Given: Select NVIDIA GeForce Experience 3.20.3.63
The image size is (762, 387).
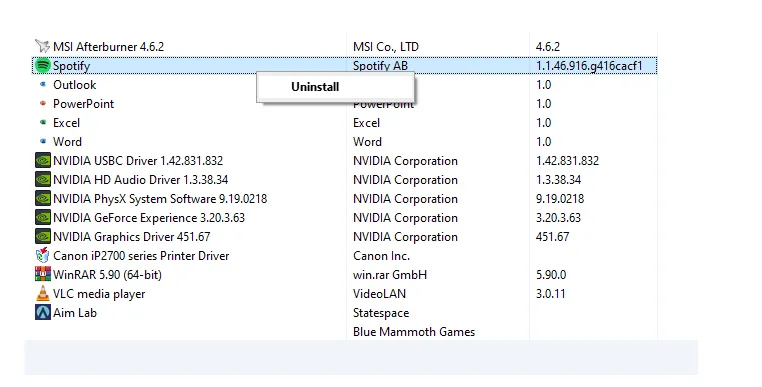Looking at the screenshot, I should 149,217.
